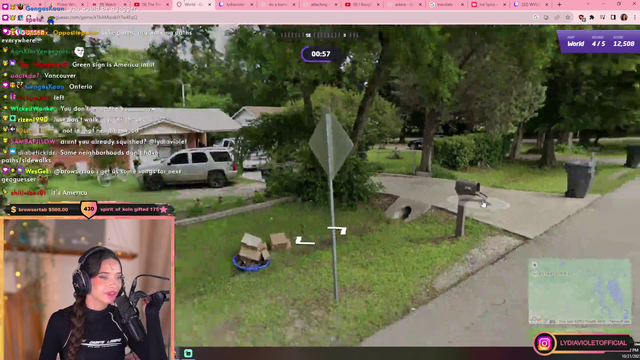Click the guess mini map

tap(580, 291)
